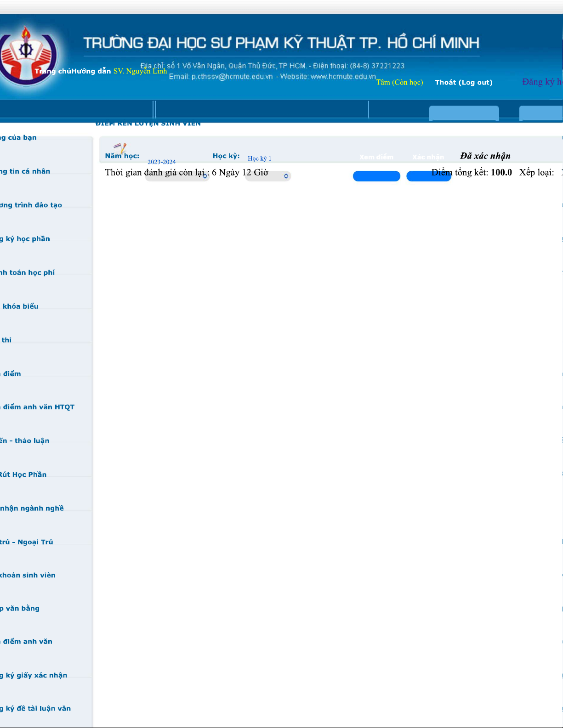Screen dimensions: 563x728
Task: Select the first blank light-blue navigation tab
Action: [x=464, y=113]
